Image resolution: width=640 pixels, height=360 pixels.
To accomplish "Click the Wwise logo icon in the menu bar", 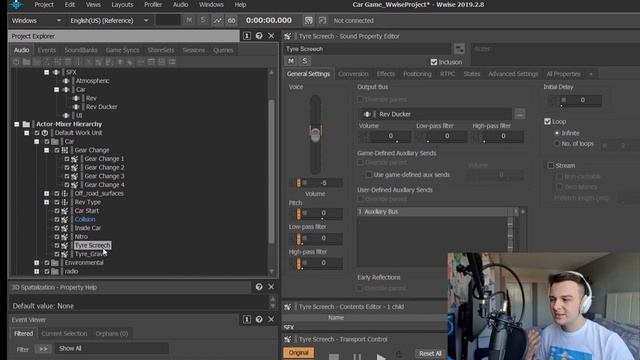I will 16,4.
